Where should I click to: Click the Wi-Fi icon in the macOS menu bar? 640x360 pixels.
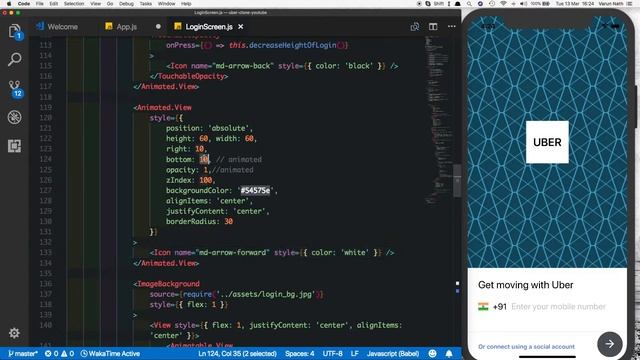503,3
